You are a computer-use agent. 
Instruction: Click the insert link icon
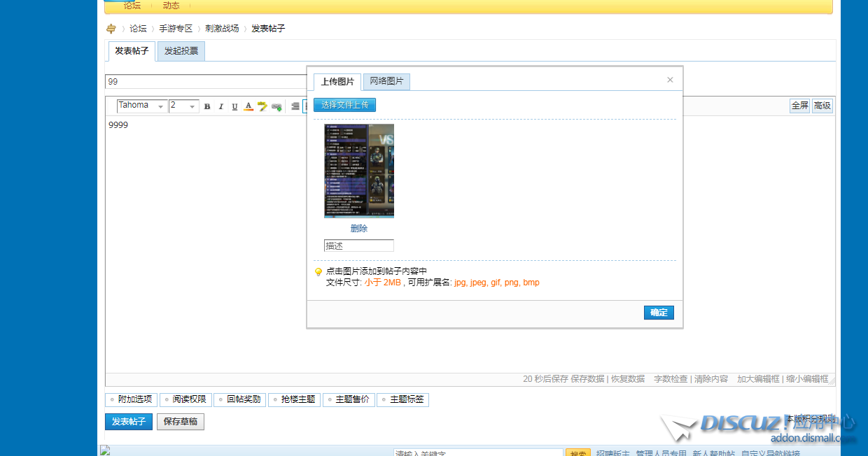276,107
